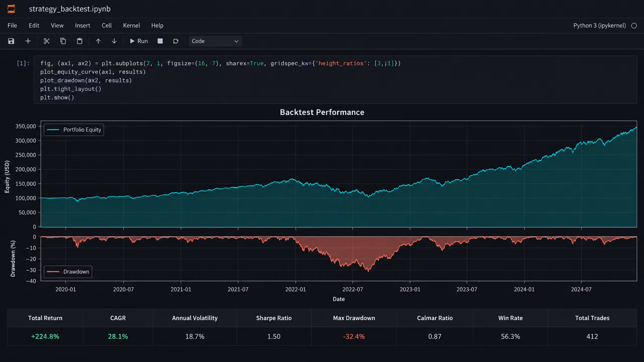Move cell up with the up arrow
This screenshot has height=362, width=644.
[x=98, y=41]
